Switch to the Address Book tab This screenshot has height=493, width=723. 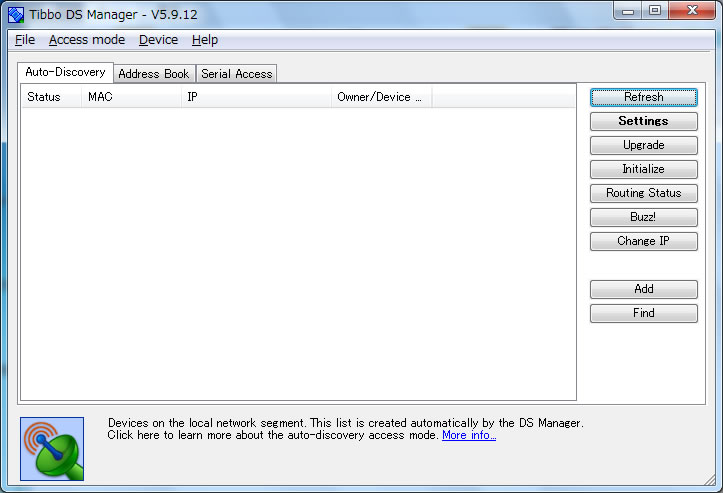154,74
